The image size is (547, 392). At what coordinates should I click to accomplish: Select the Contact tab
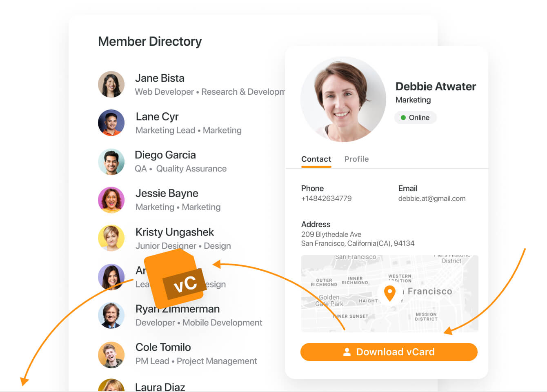click(316, 159)
